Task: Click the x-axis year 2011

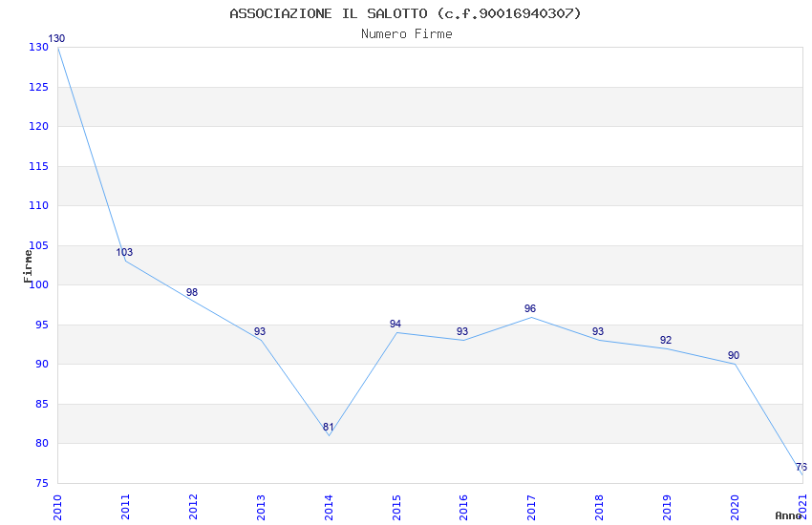Action: (125, 507)
